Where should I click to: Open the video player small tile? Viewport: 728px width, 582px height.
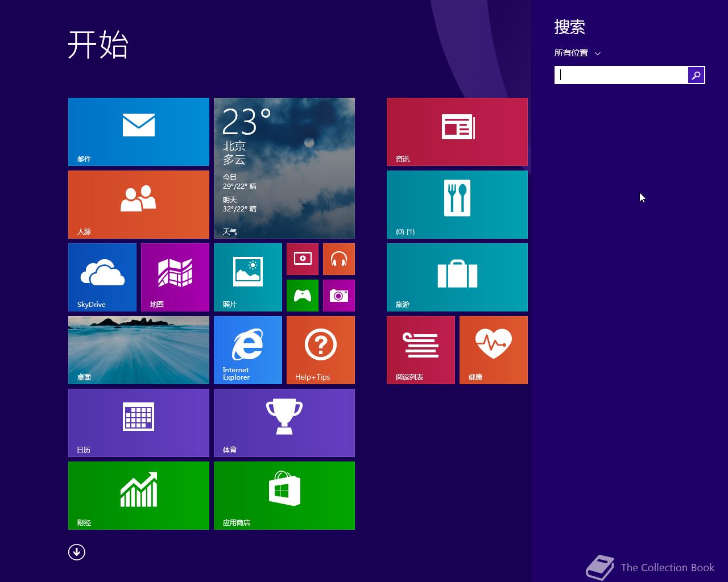pos(303,259)
